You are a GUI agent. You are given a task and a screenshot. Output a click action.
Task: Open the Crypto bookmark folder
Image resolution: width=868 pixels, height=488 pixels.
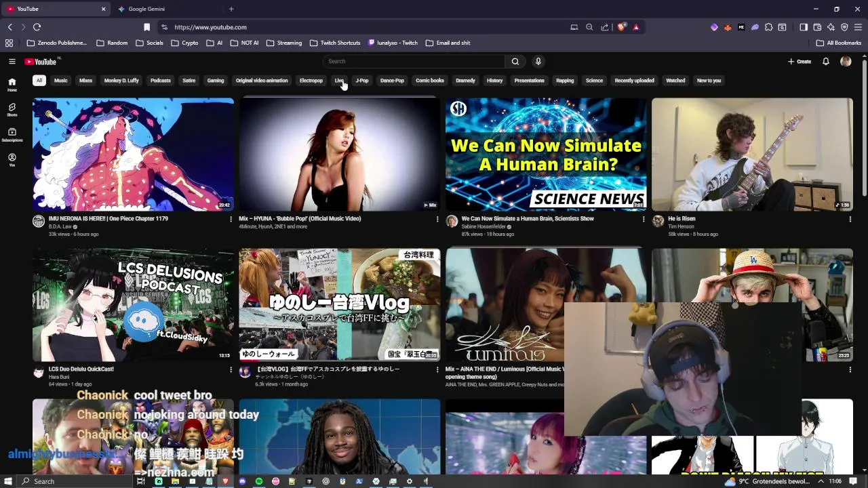coord(185,43)
